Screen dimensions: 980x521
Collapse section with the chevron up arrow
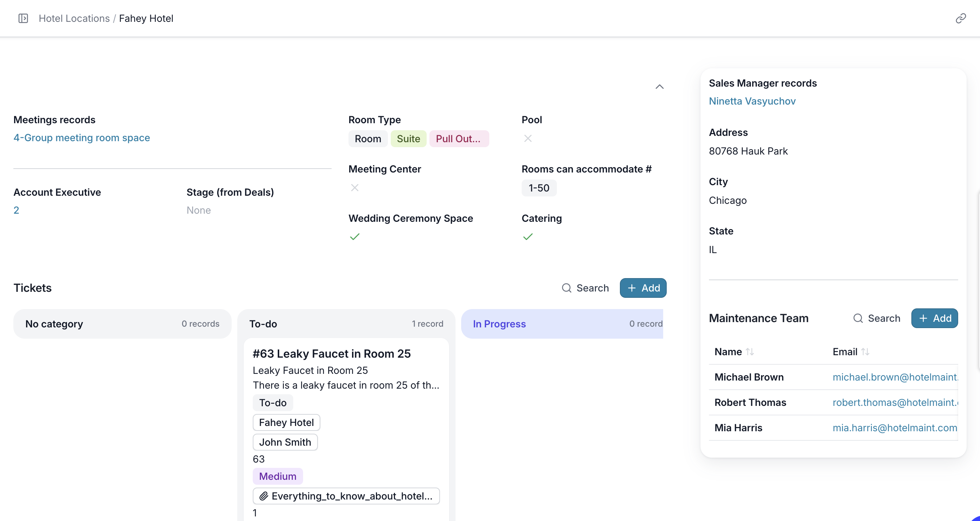(x=660, y=87)
